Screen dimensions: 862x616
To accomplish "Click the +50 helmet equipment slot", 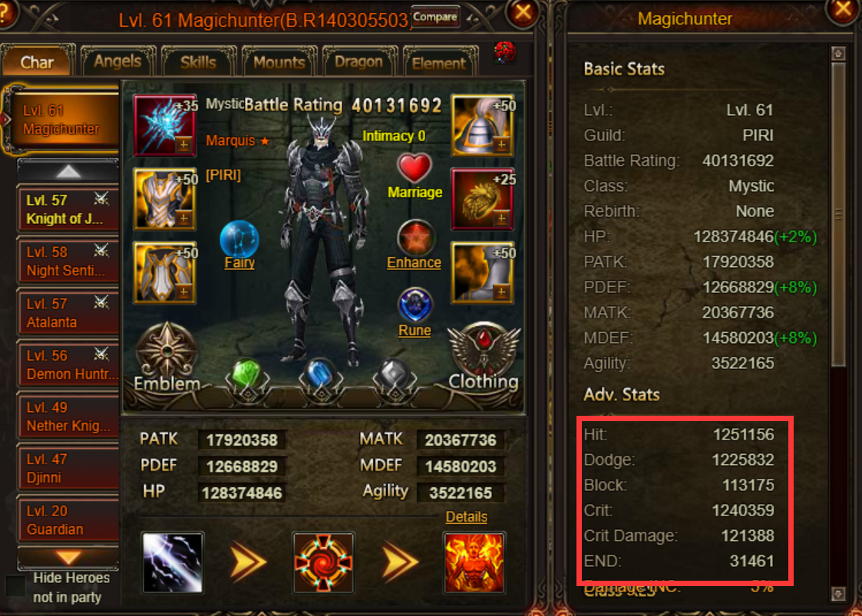I will click(483, 125).
